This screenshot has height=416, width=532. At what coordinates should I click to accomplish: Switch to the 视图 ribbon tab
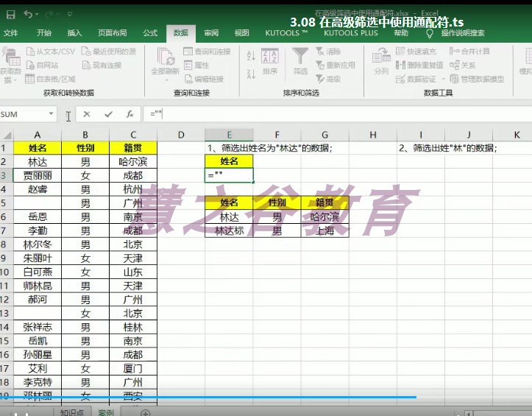[242, 32]
